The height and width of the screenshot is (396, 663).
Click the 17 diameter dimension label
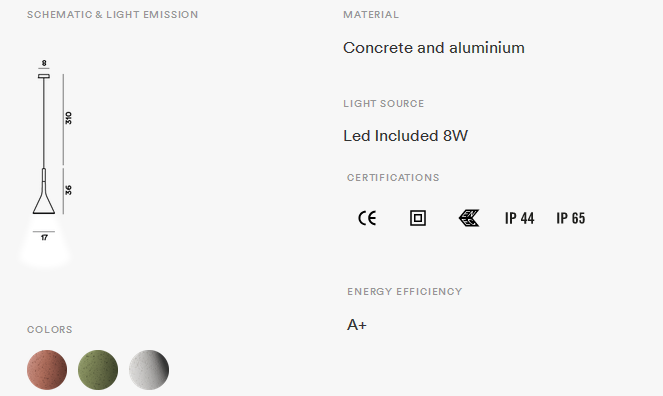[44, 238]
